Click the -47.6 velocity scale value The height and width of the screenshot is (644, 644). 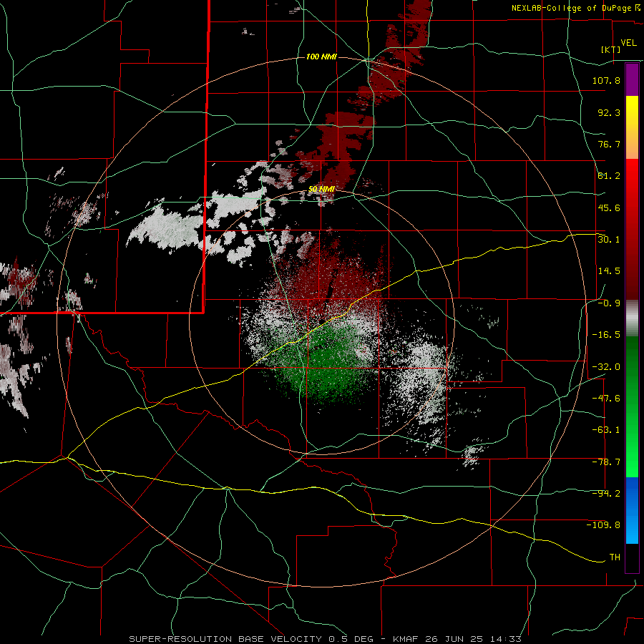click(x=606, y=399)
